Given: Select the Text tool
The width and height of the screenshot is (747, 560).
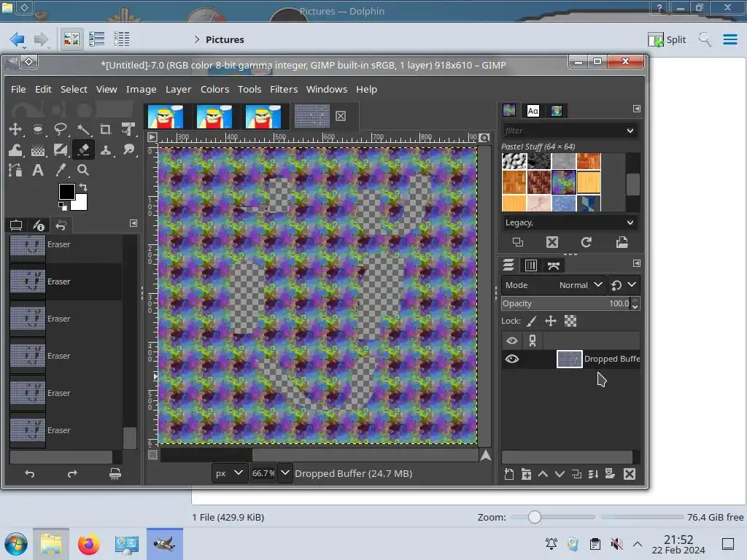Looking at the screenshot, I should (x=38, y=170).
